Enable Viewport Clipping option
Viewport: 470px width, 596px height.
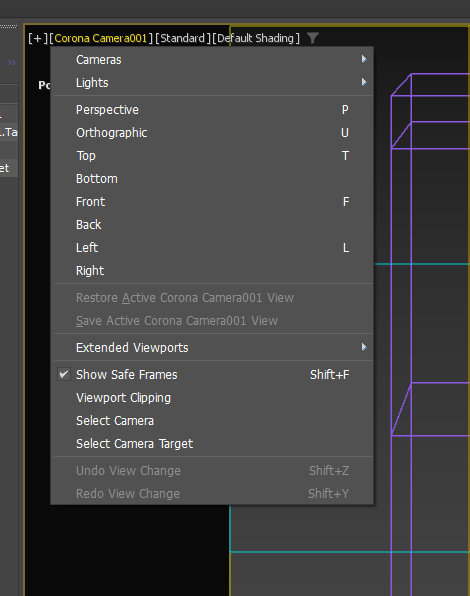[213, 398]
